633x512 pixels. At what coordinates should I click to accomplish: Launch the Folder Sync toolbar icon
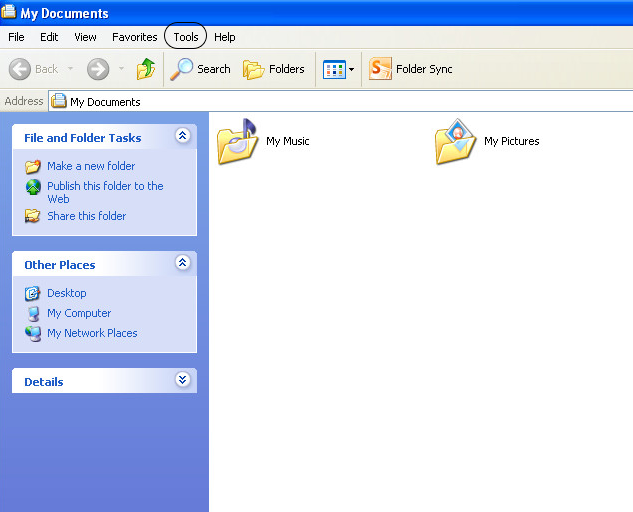pos(381,69)
